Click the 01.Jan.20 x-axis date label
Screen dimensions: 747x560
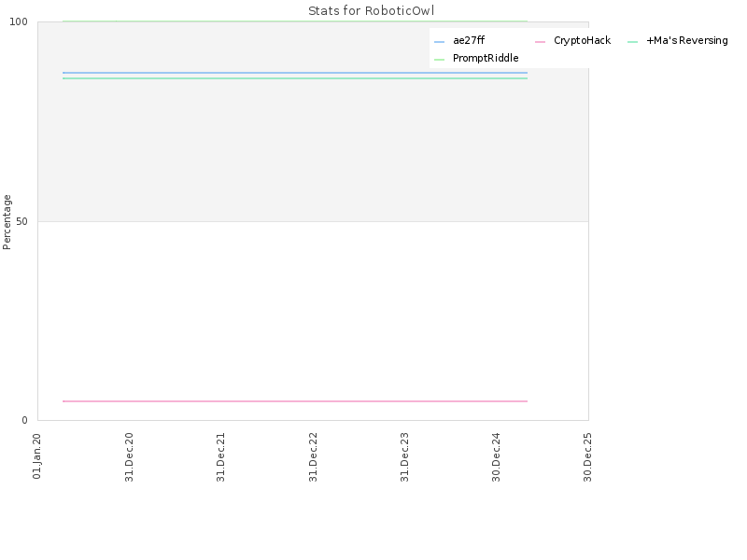(37, 455)
